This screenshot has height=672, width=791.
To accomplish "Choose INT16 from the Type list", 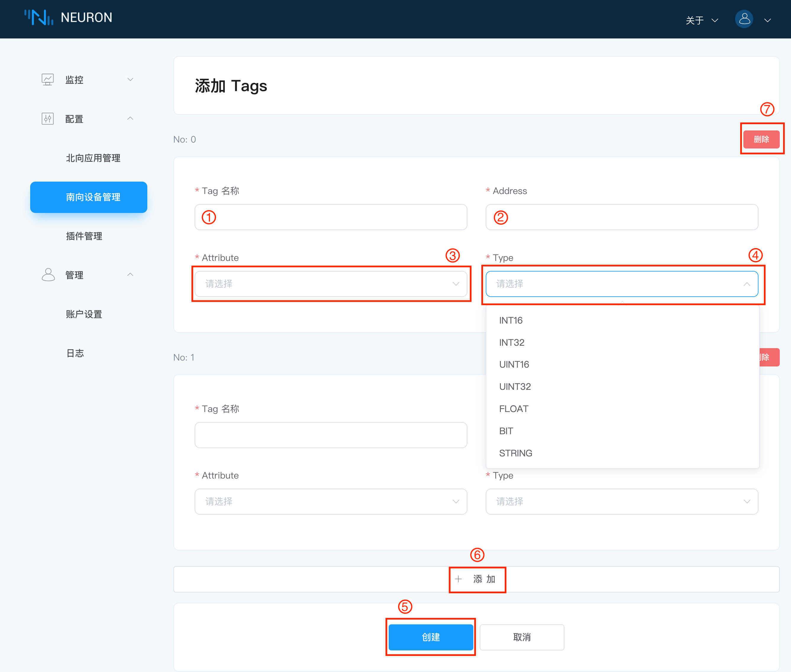I will pos(623,320).
